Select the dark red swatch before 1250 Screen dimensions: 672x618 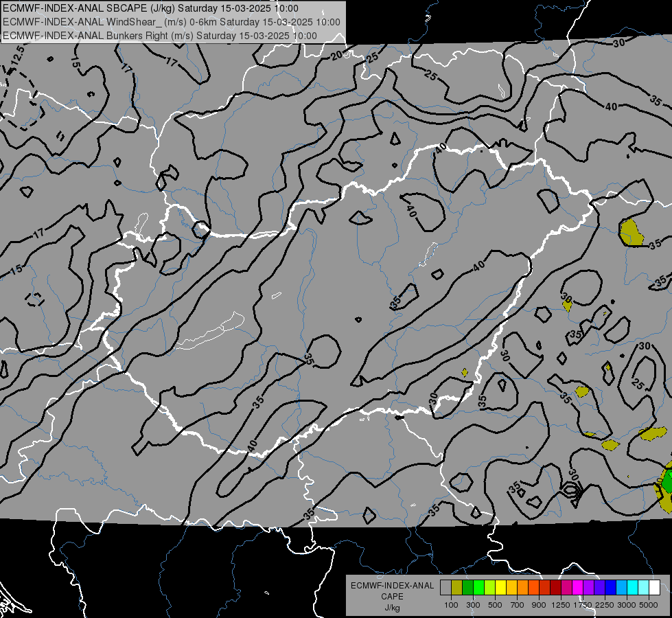pyautogui.click(x=555, y=588)
